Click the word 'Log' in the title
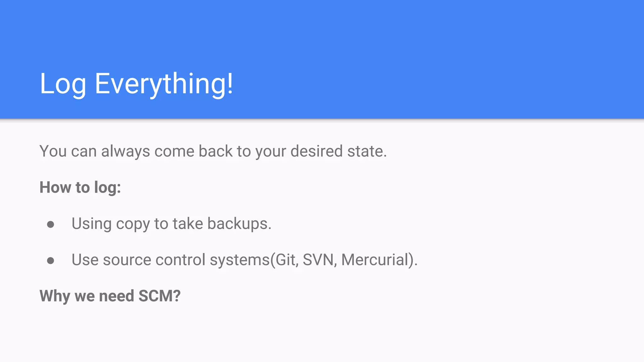 point(63,84)
